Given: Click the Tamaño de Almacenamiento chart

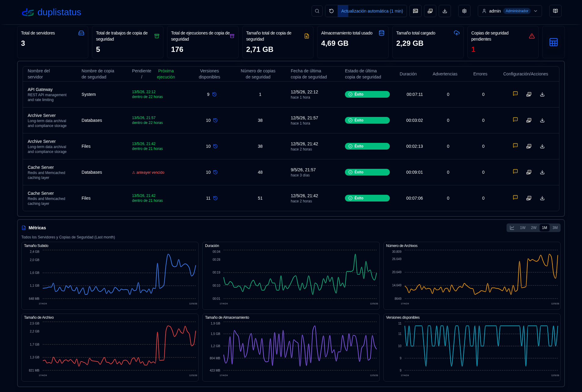Looking at the screenshot, I should [291, 347].
